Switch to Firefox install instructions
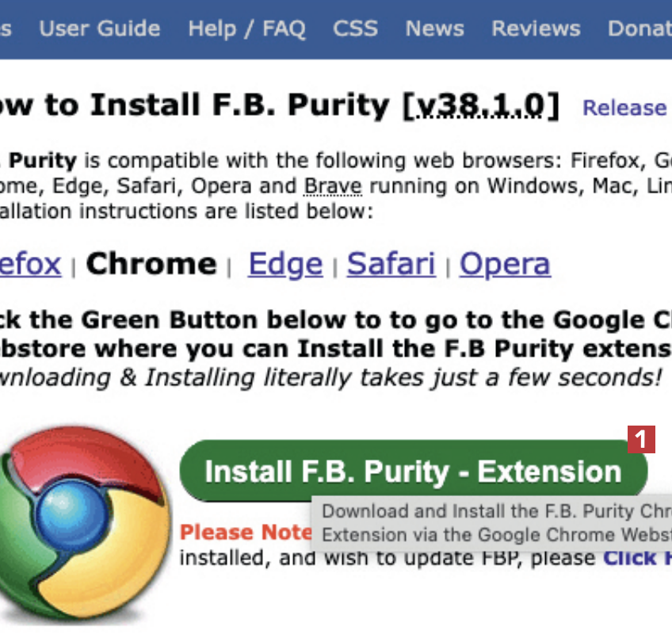672x634 pixels. (x=30, y=264)
